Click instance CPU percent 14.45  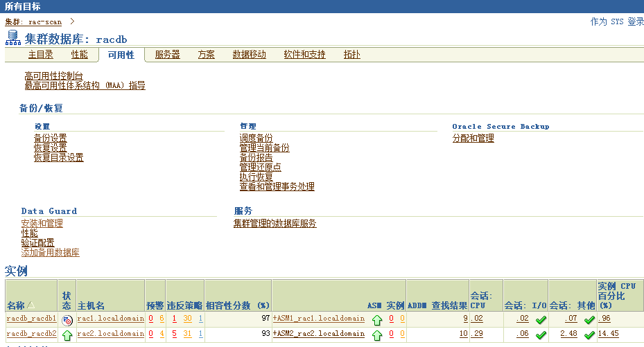[x=608, y=334]
